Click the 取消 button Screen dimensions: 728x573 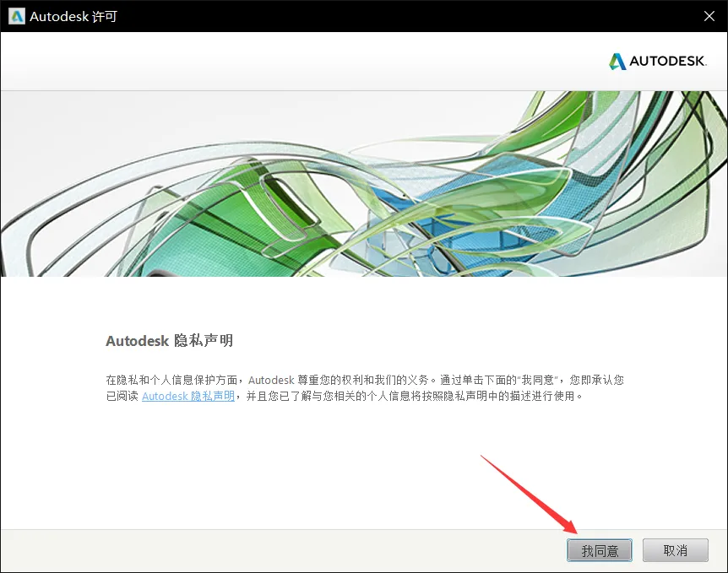(675, 550)
